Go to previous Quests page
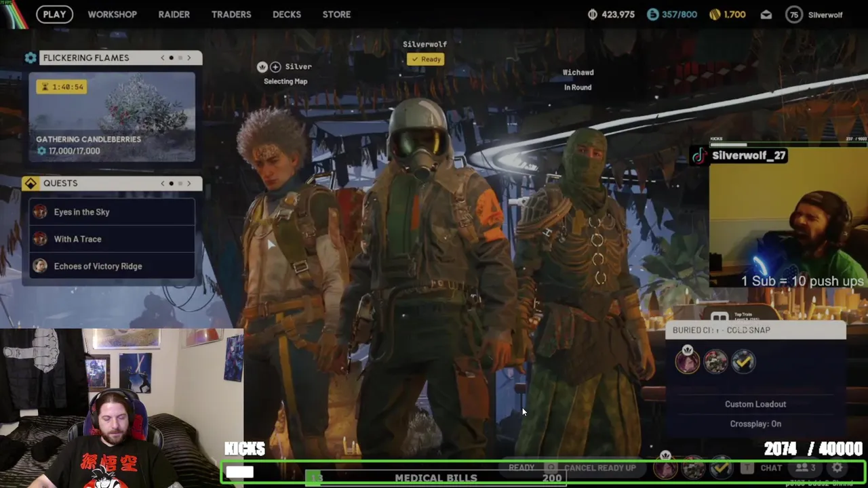The width and height of the screenshot is (868, 488). pyautogui.click(x=163, y=183)
